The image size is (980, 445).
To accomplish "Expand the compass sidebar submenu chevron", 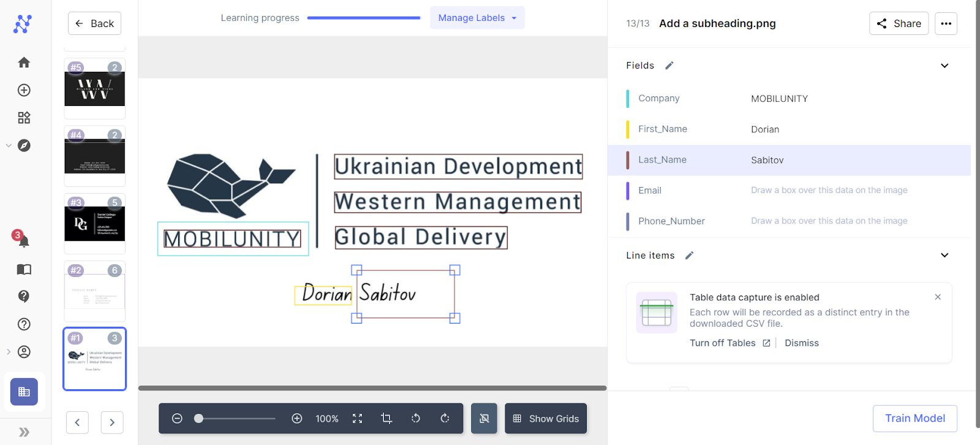I will point(9,145).
